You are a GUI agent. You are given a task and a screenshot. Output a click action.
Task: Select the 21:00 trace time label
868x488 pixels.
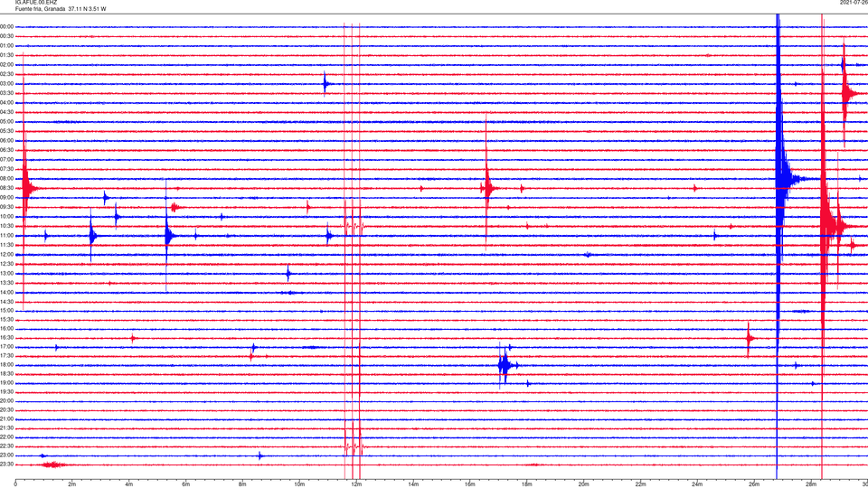click(x=7, y=419)
